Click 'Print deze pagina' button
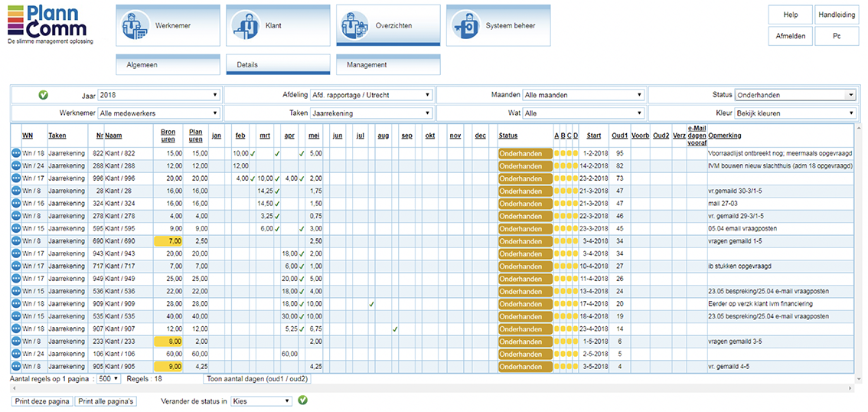The height and width of the screenshot is (412, 868). tap(42, 401)
